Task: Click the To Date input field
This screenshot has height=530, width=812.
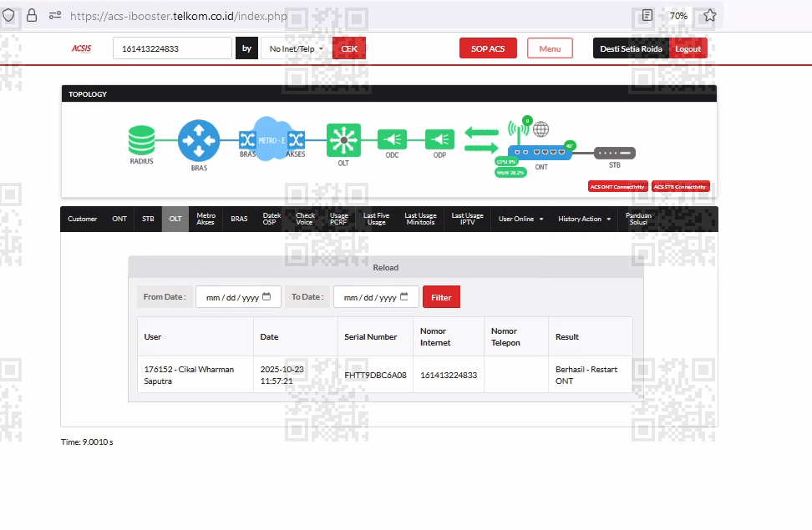Action: click(376, 297)
